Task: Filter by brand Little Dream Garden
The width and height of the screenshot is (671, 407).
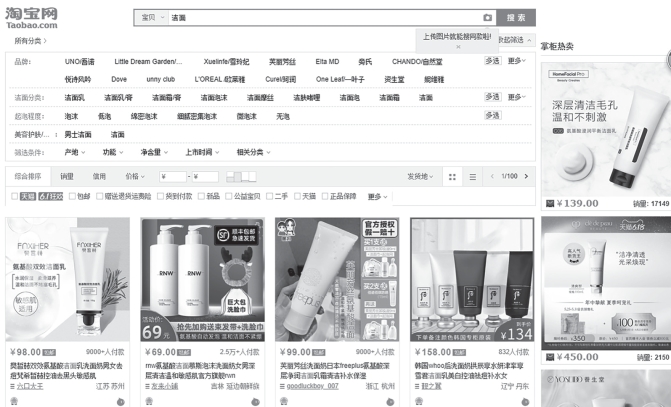Action: (148, 62)
